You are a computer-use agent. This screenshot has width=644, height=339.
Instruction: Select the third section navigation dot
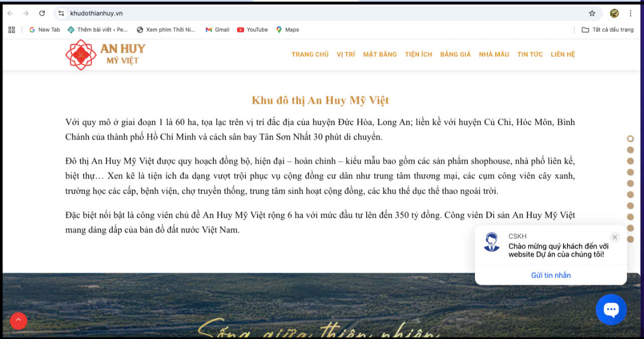pyautogui.click(x=630, y=161)
